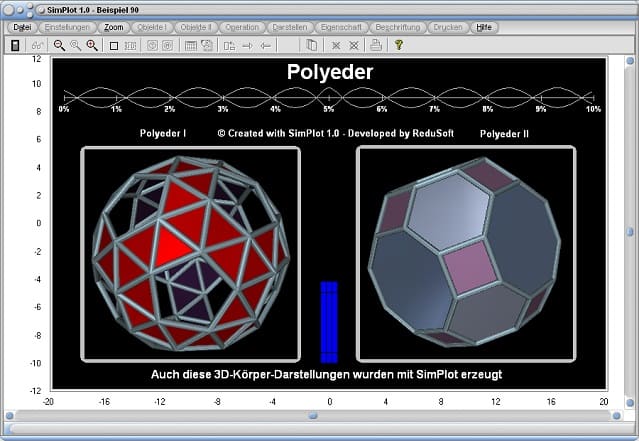Open the Hilfe menu
Viewport: 639px width, 441px height.
point(484,27)
